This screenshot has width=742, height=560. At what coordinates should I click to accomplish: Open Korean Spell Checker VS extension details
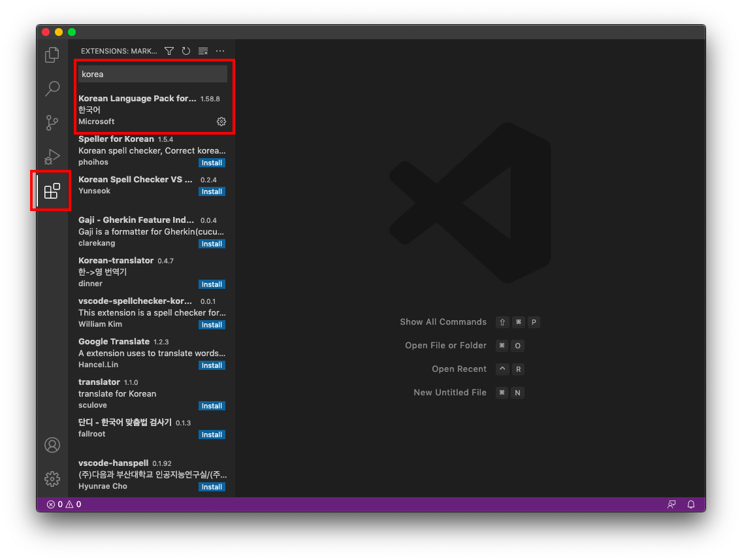pyautogui.click(x=152, y=191)
